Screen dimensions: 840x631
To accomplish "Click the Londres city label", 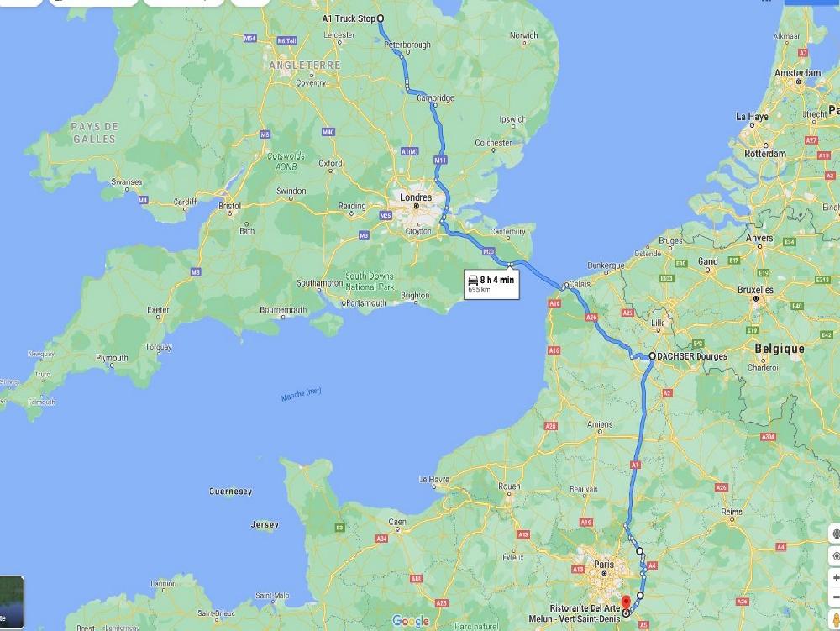I will point(416,197).
